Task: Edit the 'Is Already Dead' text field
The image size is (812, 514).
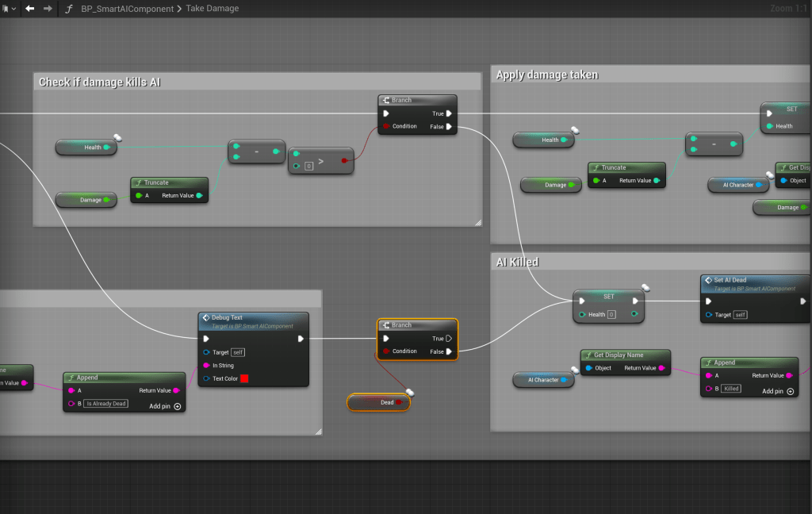Action: pyautogui.click(x=106, y=404)
